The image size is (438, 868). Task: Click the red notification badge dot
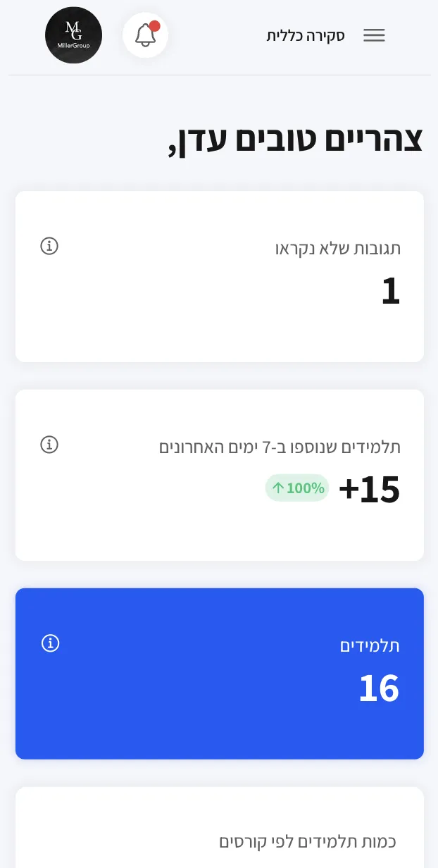pyautogui.click(x=154, y=25)
